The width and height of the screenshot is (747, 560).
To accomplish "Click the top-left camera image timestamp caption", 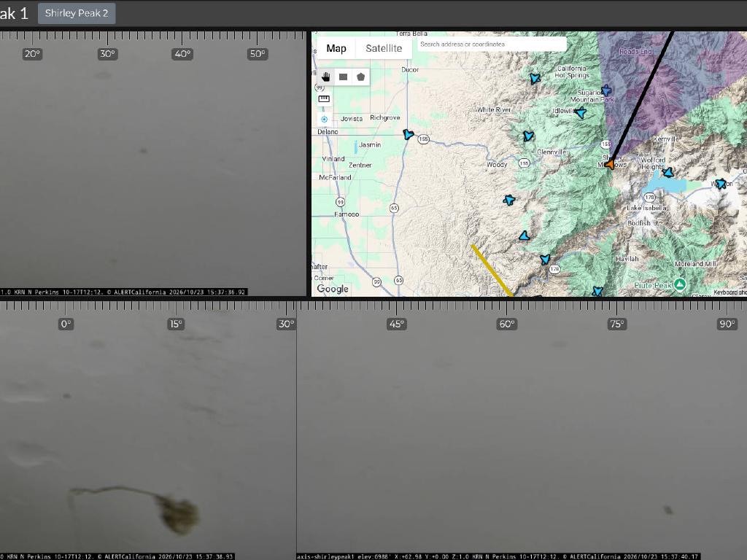I will (123, 292).
